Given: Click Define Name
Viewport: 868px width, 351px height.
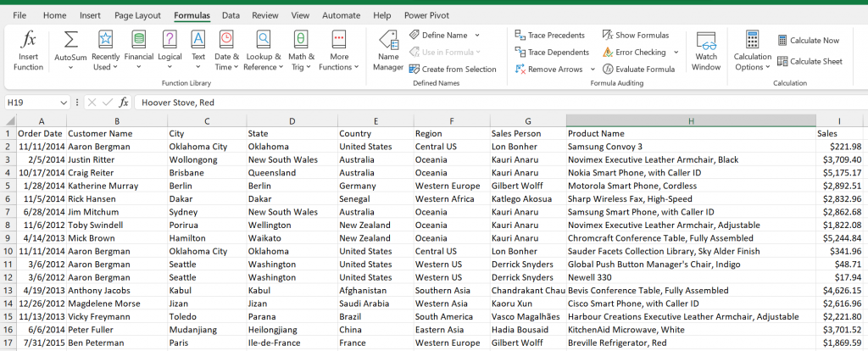Looking at the screenshot, I should [438, 35].
